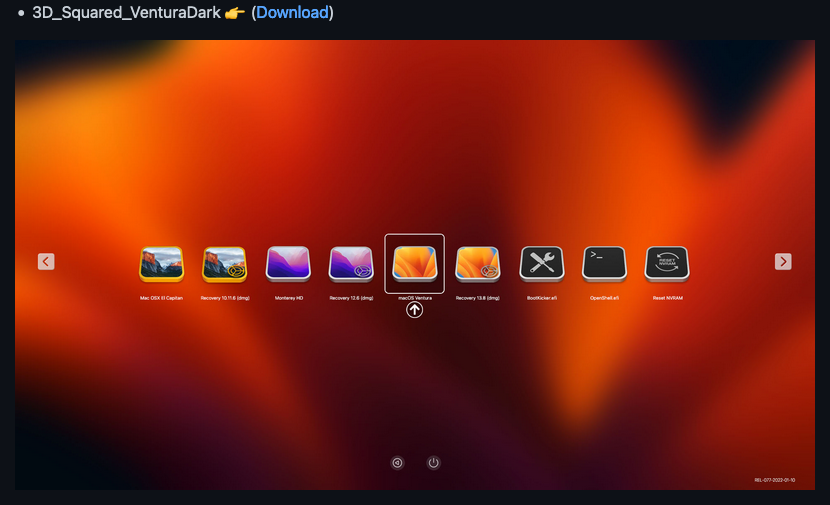Image resolution: width=830 pixels, height=505 pixels.
Task: Boot the highlighted macOS Ventura drive icon
Action: coord(414,264)
